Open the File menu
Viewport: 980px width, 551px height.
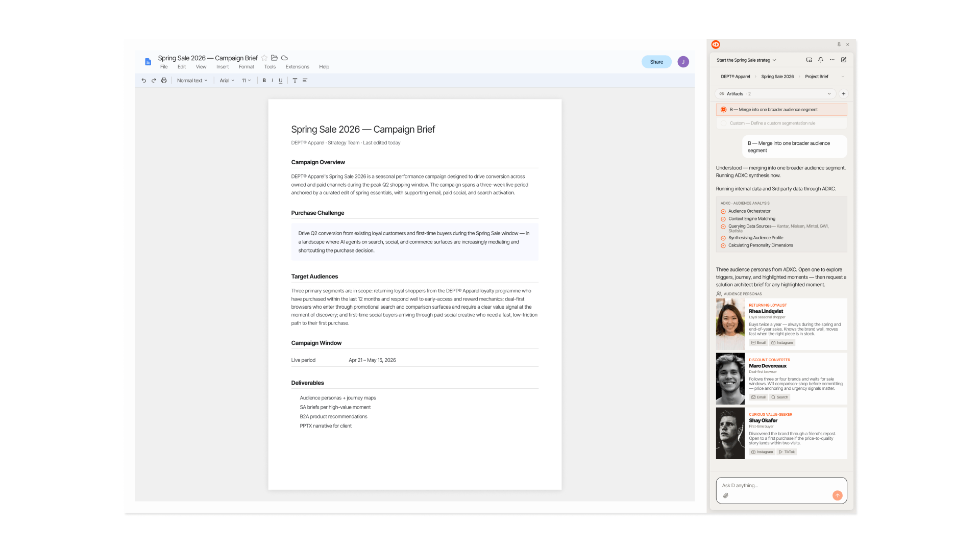pos(164,67)
